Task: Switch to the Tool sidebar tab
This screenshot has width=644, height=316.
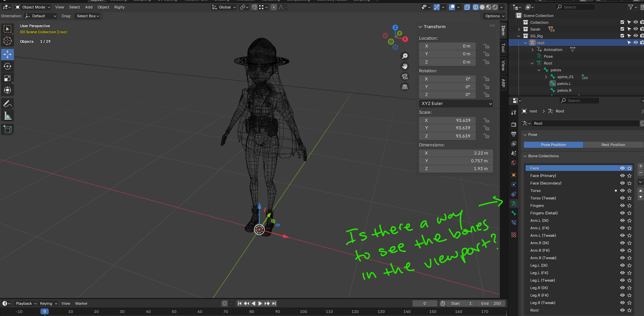Action: 503,48
